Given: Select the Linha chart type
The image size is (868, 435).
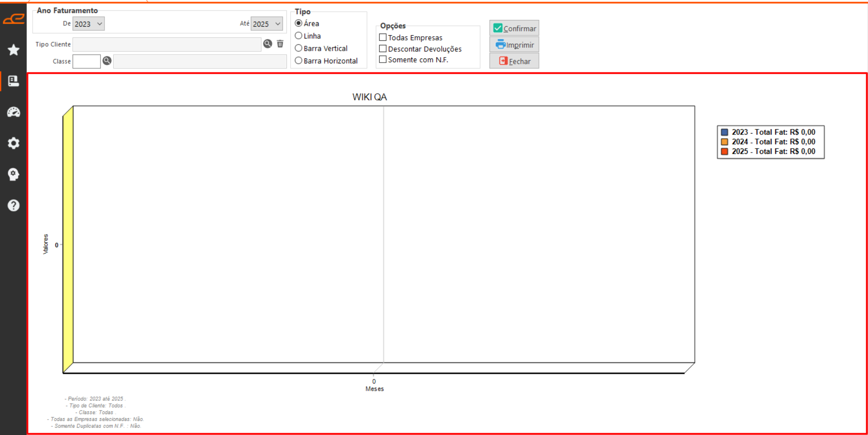Looking at the screenshot, I should (x=299, y=36).
